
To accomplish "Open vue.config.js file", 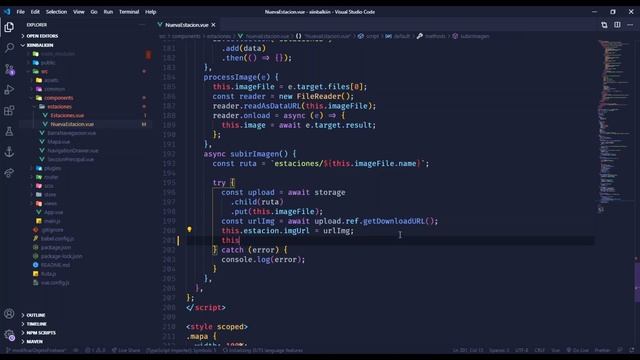I will click(x=55, y=282).
